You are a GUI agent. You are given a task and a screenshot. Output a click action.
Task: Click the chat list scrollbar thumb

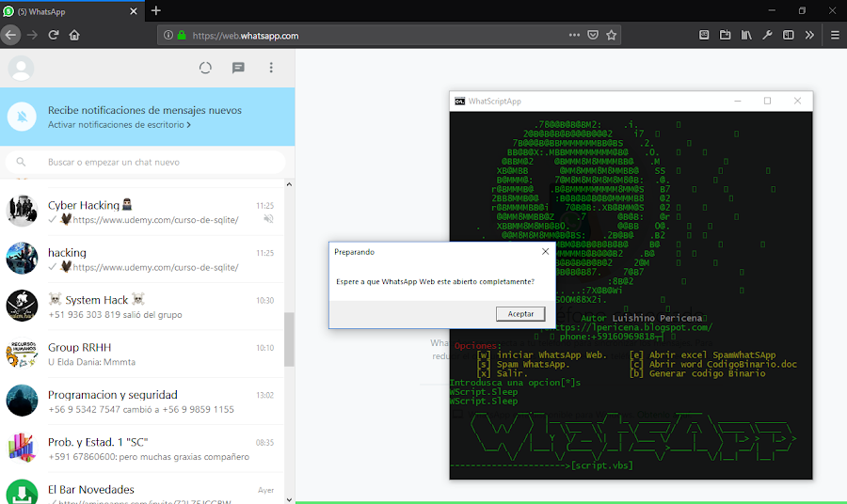(289, 339)
